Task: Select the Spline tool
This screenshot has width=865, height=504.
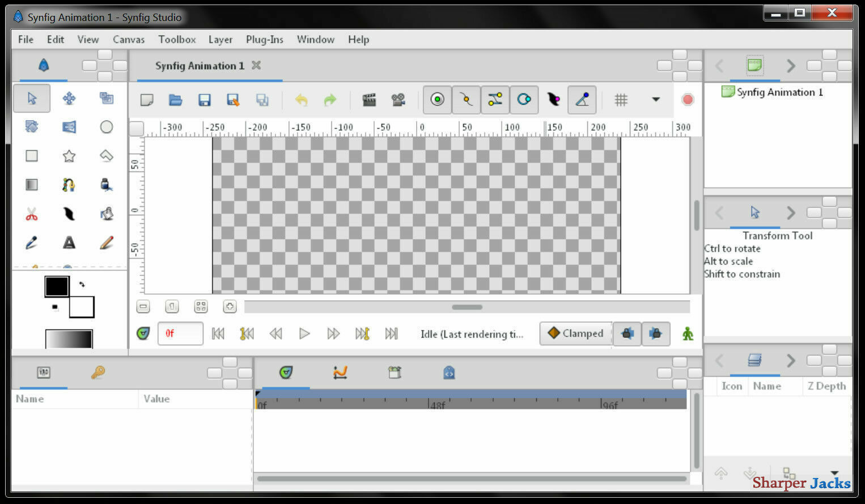Action: [x=69, y=185]
